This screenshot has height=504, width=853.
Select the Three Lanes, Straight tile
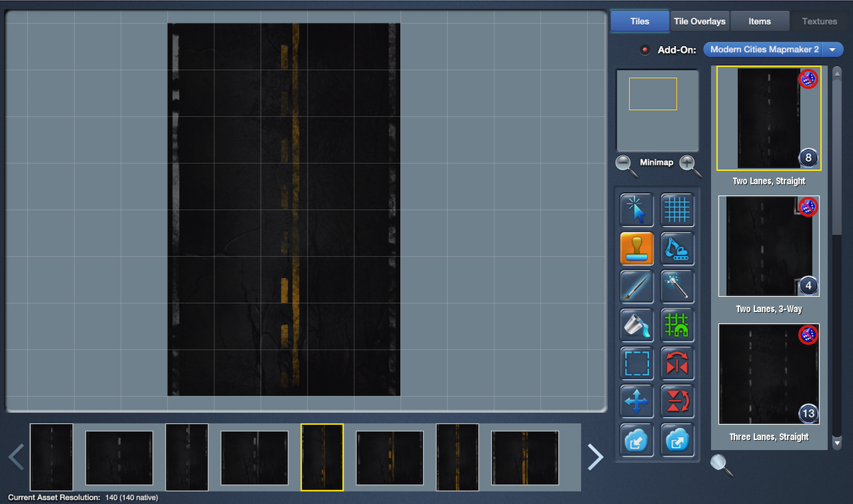click(x=769, y=374)
